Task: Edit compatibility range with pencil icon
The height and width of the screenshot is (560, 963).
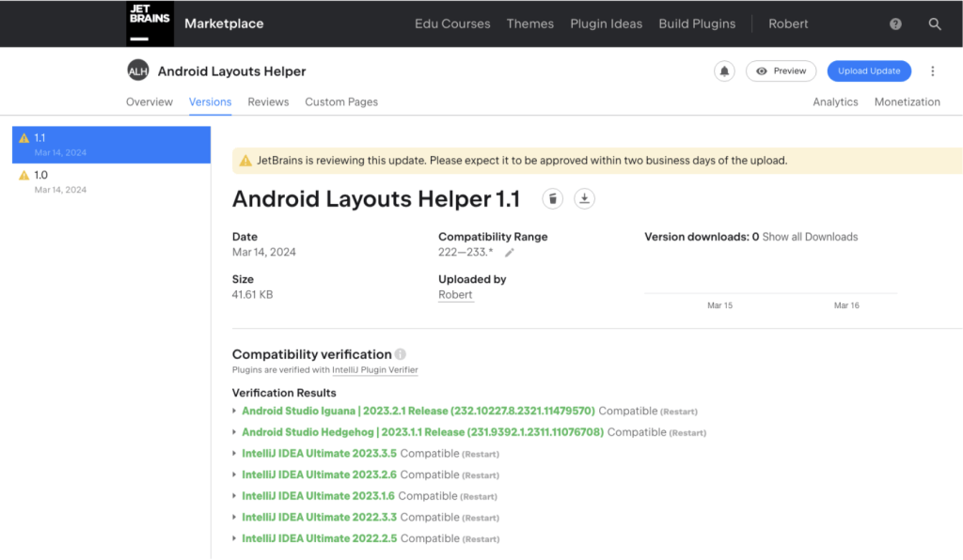Action: click(509, 253)
